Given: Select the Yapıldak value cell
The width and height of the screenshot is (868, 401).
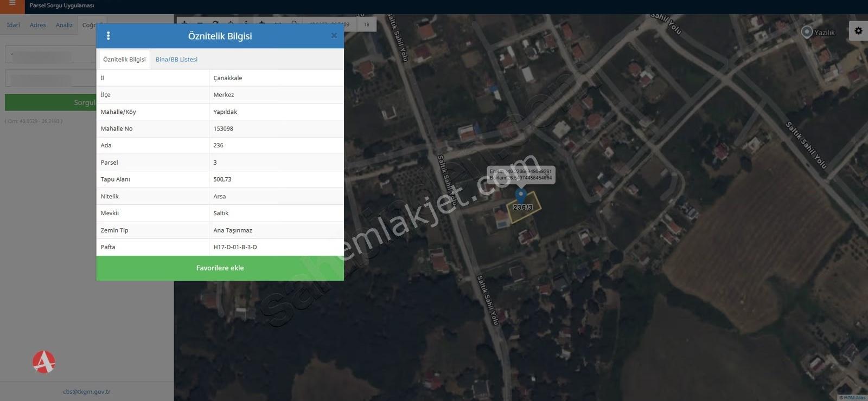Looking at the screenshot, I should [276, 112].
